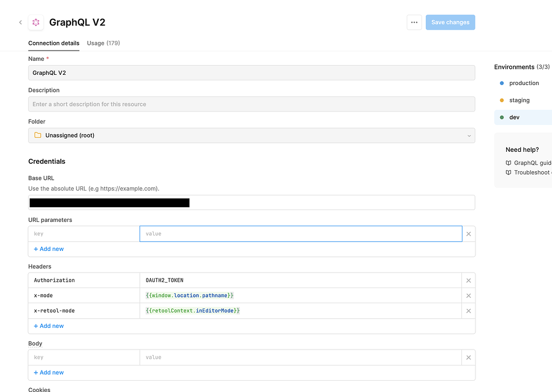Remove the empty URL parameter row
This screenshot has height=392, width=552.
(x=468, y=234)
